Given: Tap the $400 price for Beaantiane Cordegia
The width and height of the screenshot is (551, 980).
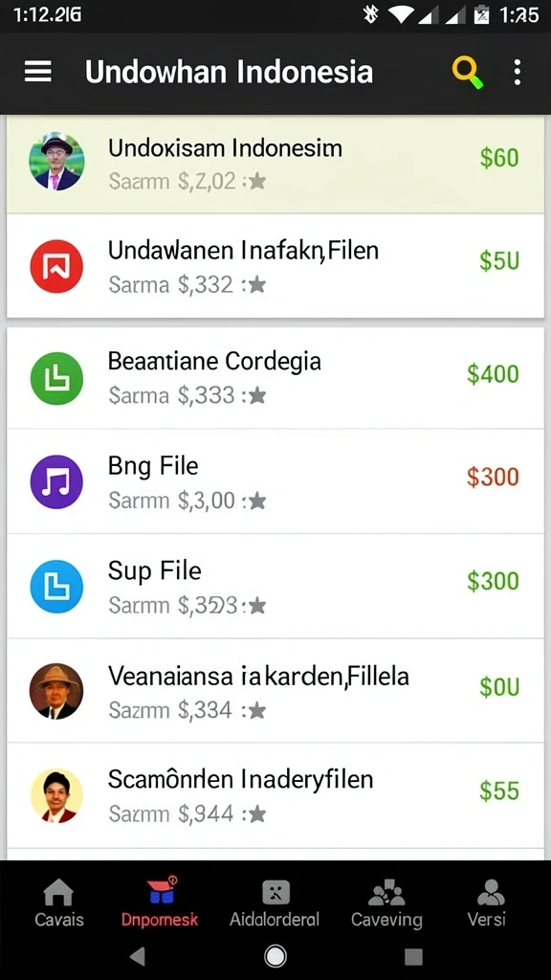Looking at the screenshot, I should click(493, 374).
